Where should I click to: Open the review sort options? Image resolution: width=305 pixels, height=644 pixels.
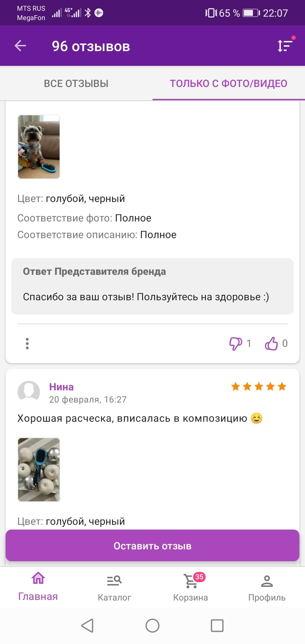(x=285, y=46)
